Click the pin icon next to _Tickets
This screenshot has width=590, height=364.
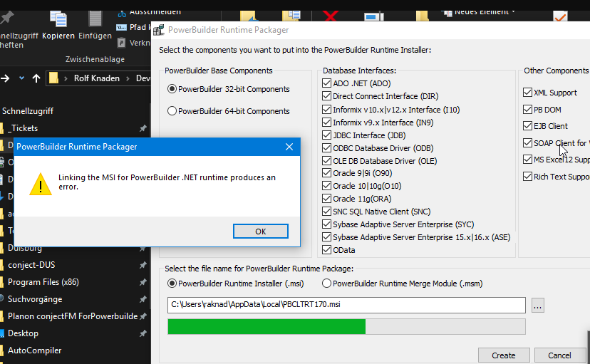click(x=143, y=128)
